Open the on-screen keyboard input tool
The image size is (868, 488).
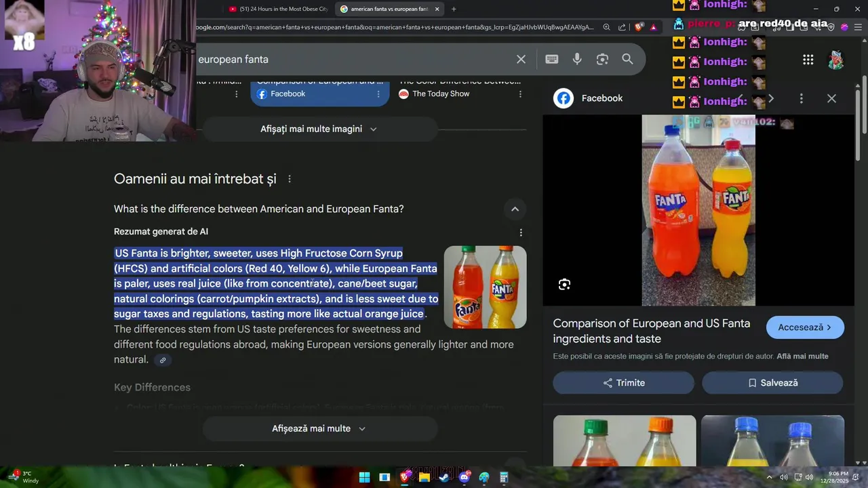552,59
